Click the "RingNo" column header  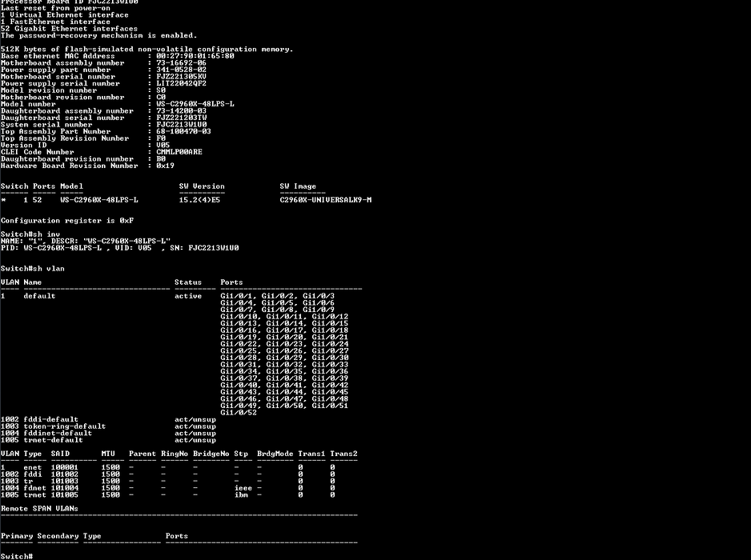pos(175,454)
